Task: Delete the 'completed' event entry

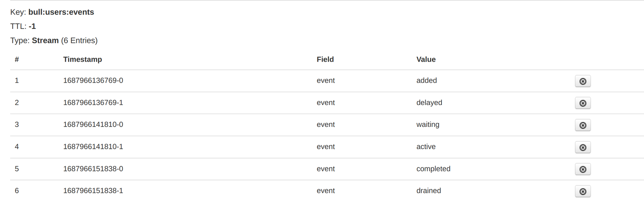Action: (582, 169)
